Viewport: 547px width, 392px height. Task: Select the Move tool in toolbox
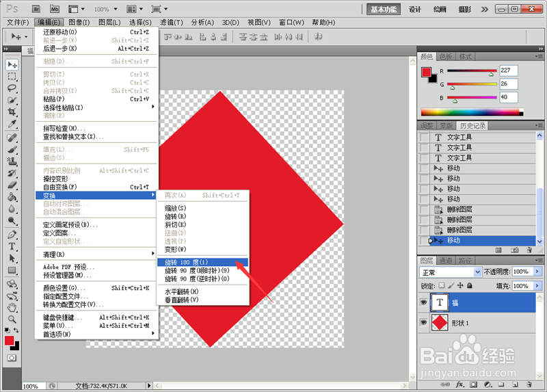click(x=12, y=64)
